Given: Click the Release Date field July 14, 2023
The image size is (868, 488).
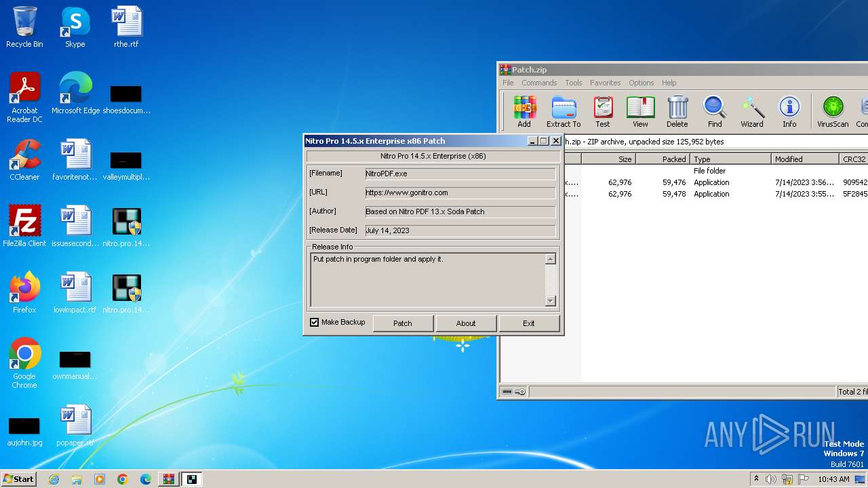Looking at the screenshot, I should pos(460,231).
